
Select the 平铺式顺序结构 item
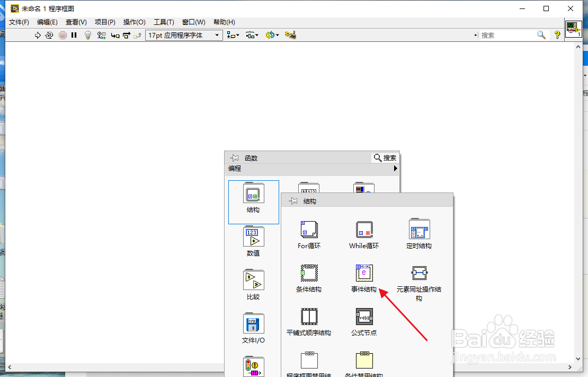(x=309, y=322)
